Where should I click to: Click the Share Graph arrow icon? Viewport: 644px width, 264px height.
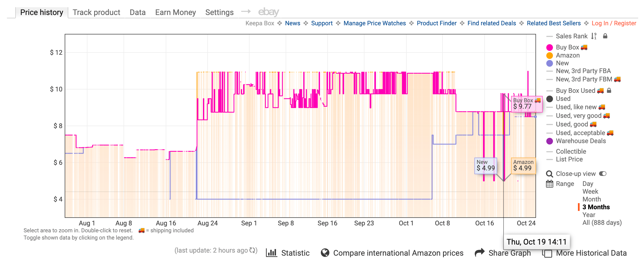coord(479,252)
